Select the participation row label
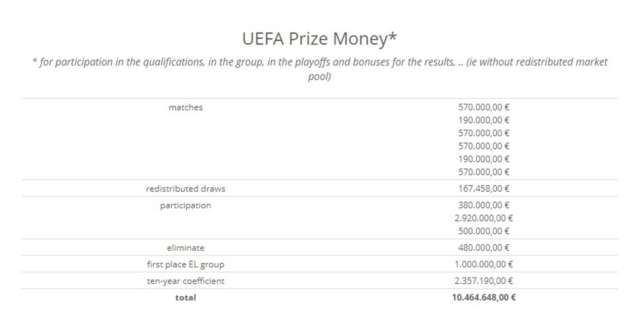 click(x=186, y=206)
